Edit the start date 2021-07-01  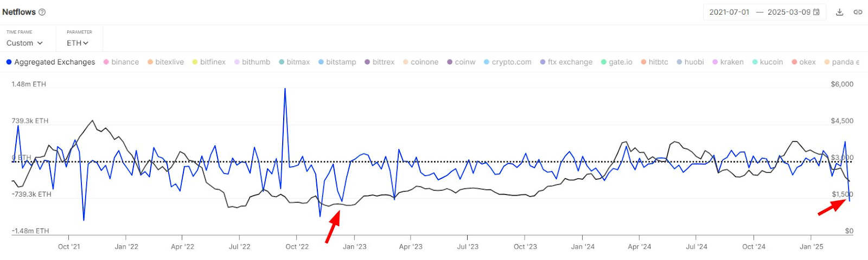click(729, 12)
